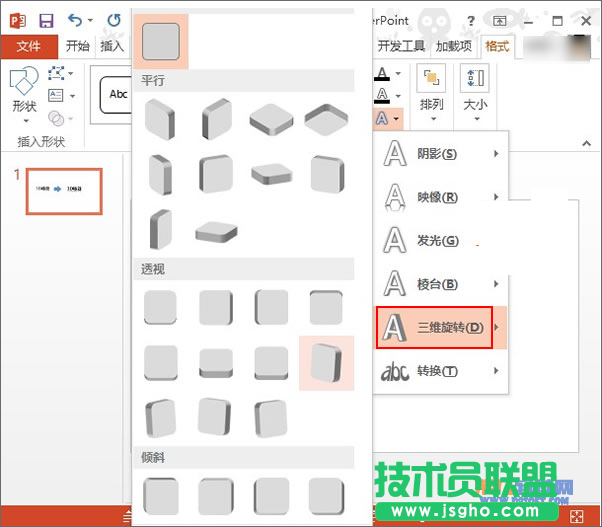Select fourth 透视 preset (Perspective Below)
The width and height of the screenshot is (602, 527).
click(x=326, y=307)
